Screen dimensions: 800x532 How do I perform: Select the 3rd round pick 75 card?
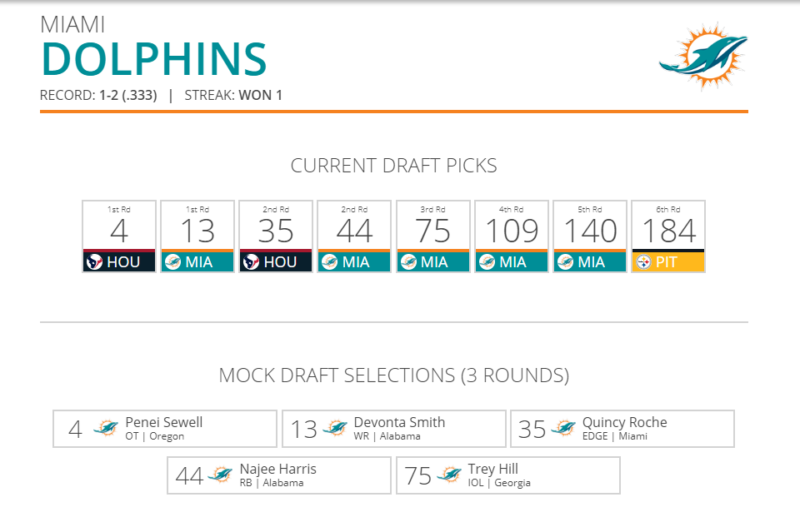tap(432, 236)
